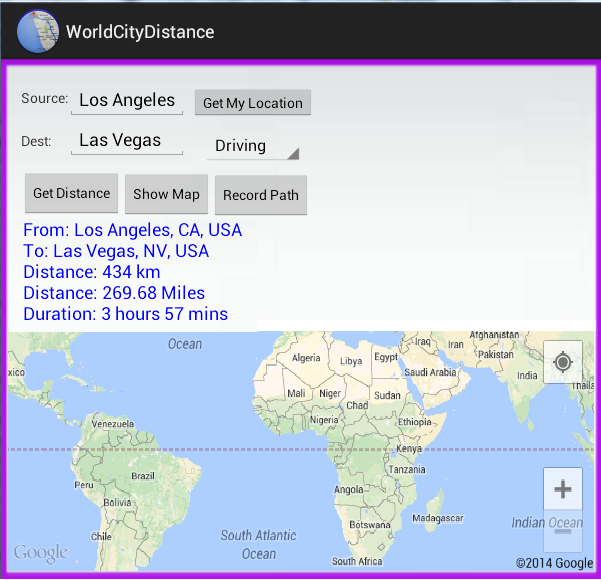Click the South Africa label on the map

[x=357, y=561]
